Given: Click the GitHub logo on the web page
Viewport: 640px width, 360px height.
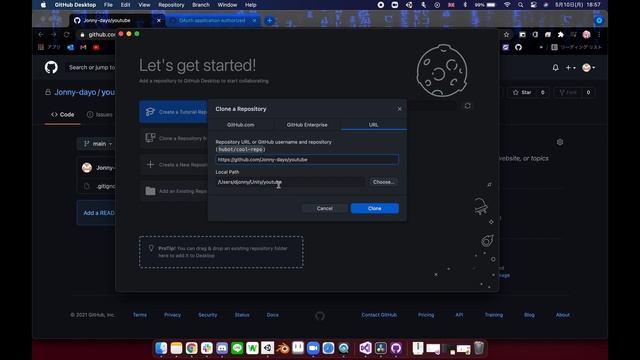Looking at the screenshot, I should pos(51,67).
